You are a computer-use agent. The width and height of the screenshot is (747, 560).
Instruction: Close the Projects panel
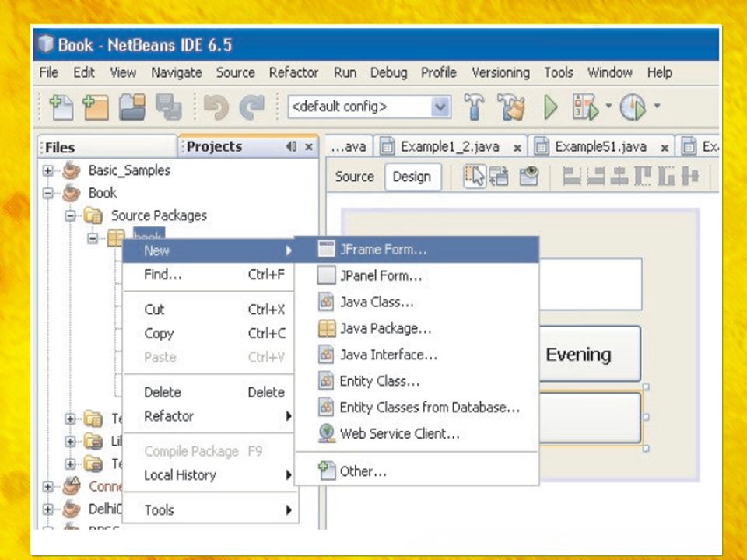309,147
